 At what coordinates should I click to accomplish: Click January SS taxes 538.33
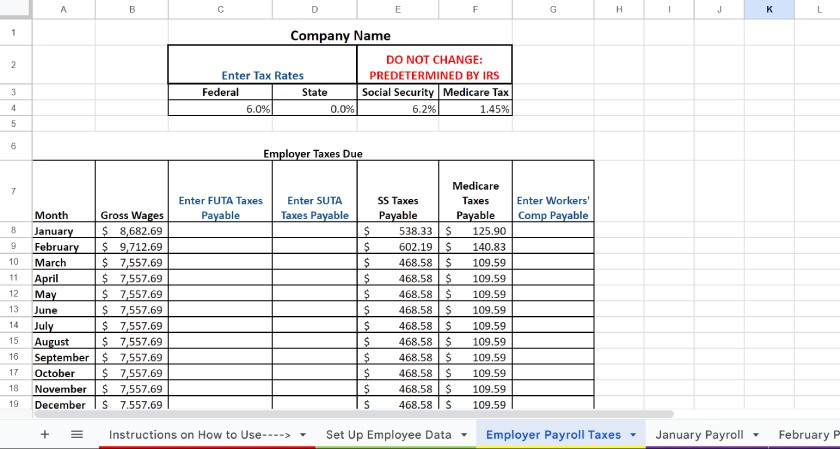tap(398, 231)
